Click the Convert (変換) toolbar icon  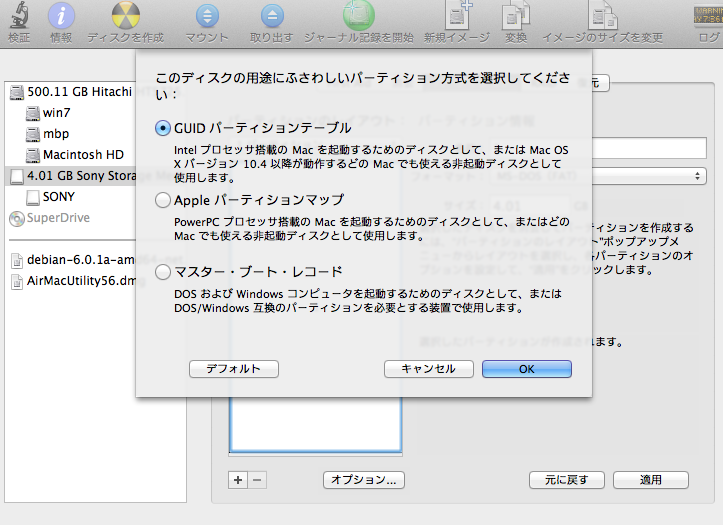(516, 16)
